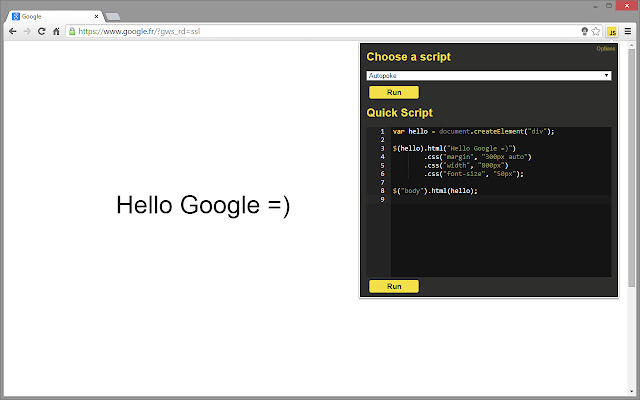Click the lightbulb icon in address bar

(584, 31)
